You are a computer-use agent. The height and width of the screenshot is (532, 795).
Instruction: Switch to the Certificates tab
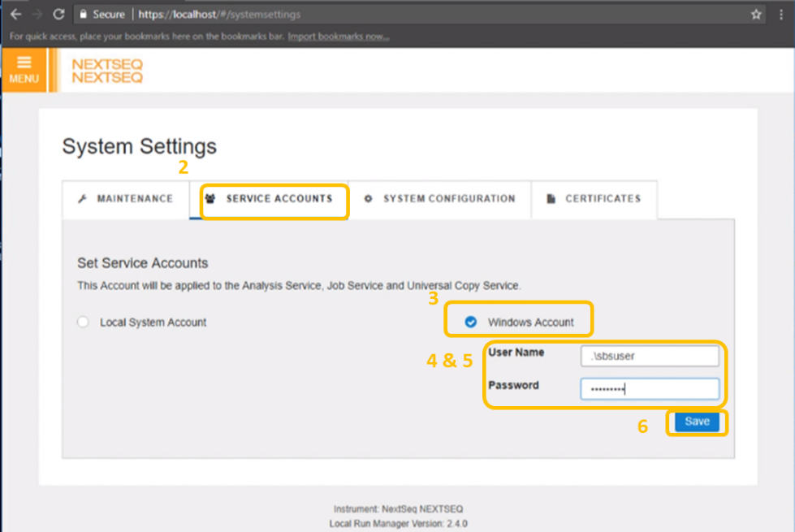594,199
